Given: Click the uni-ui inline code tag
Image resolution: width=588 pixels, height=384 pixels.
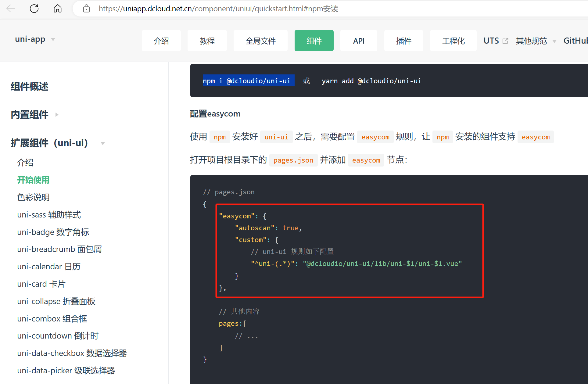Looking at the screenshot, I should [x=276, y=137].
